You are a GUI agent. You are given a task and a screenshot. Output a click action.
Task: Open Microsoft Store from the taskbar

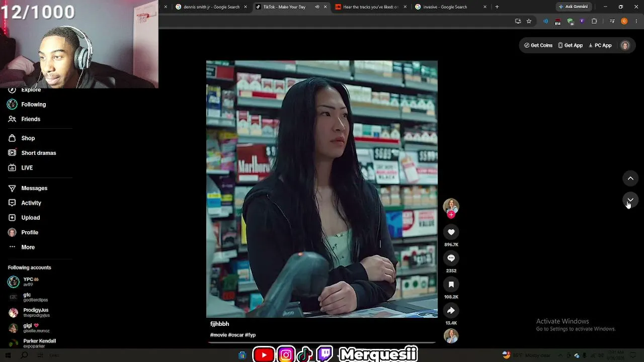[x=242, y=355]
